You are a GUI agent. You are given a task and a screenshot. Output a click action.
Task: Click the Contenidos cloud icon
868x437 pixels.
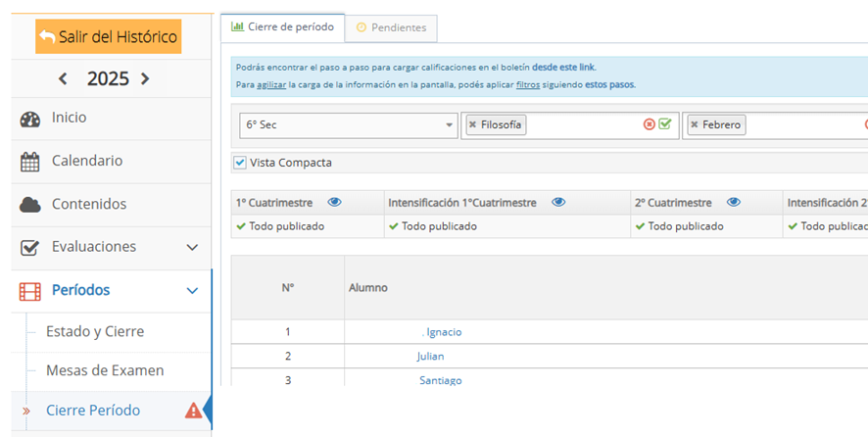pos(30,205)
